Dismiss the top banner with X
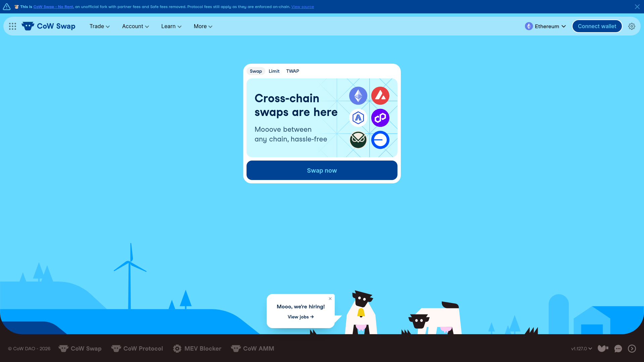 tap(637, 7)
